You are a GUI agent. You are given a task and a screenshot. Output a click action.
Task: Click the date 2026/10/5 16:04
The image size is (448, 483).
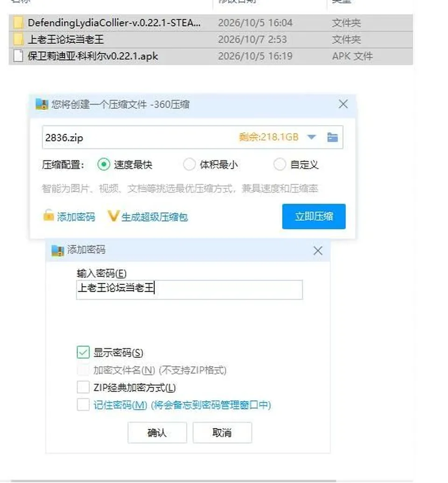[255, 23]
